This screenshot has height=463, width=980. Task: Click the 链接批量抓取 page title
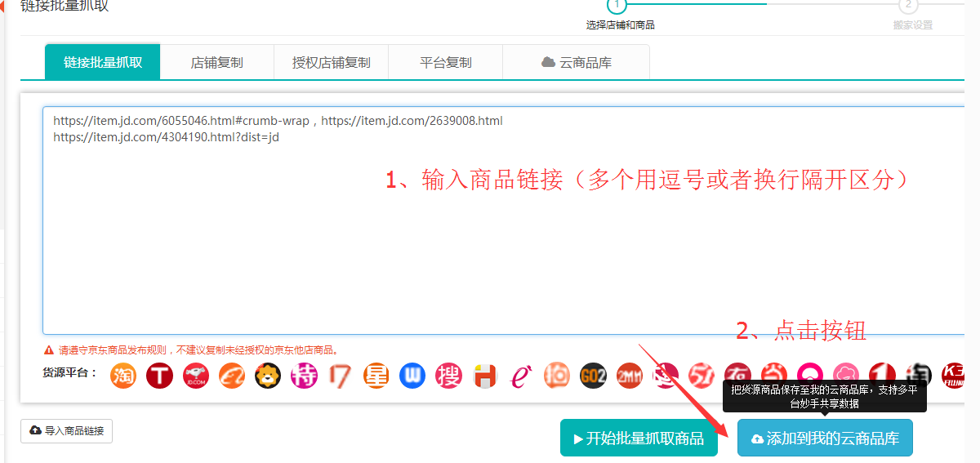(65, 7)
